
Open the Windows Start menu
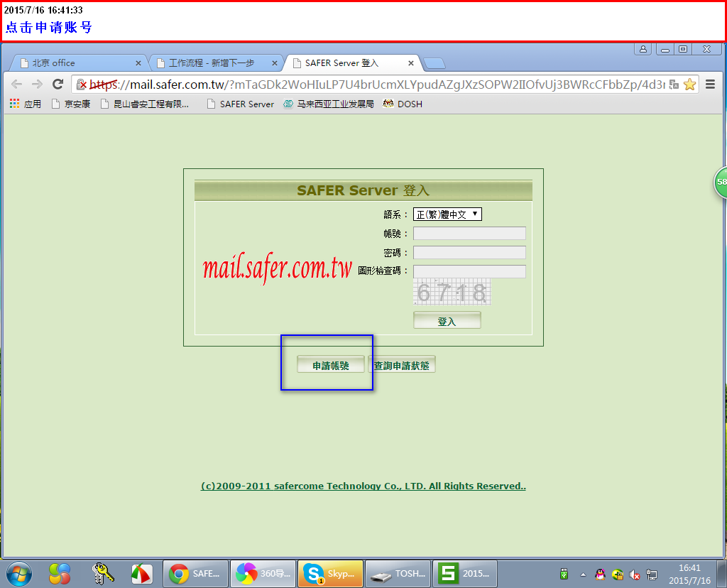pos(18,573)
